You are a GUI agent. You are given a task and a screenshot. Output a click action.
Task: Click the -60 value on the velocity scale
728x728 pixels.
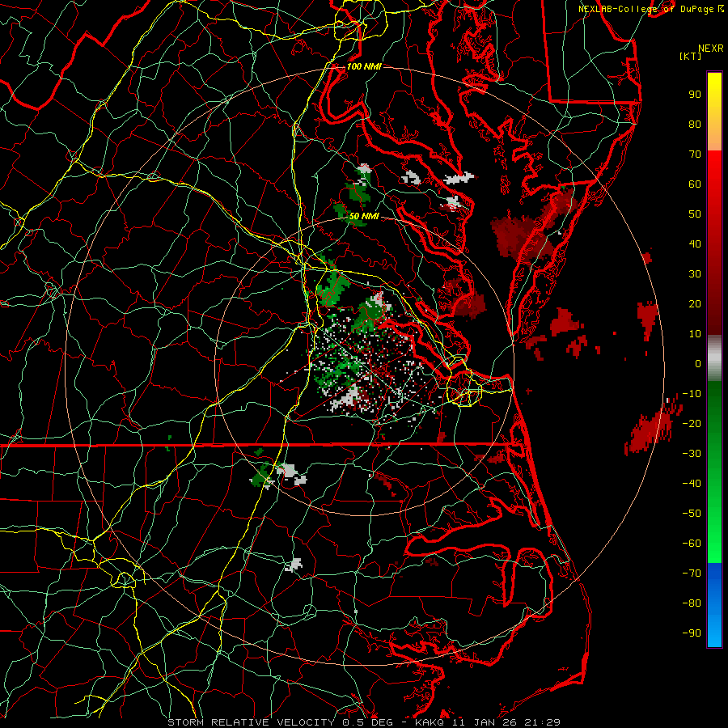pyautogui.click(x=692, y=544)
